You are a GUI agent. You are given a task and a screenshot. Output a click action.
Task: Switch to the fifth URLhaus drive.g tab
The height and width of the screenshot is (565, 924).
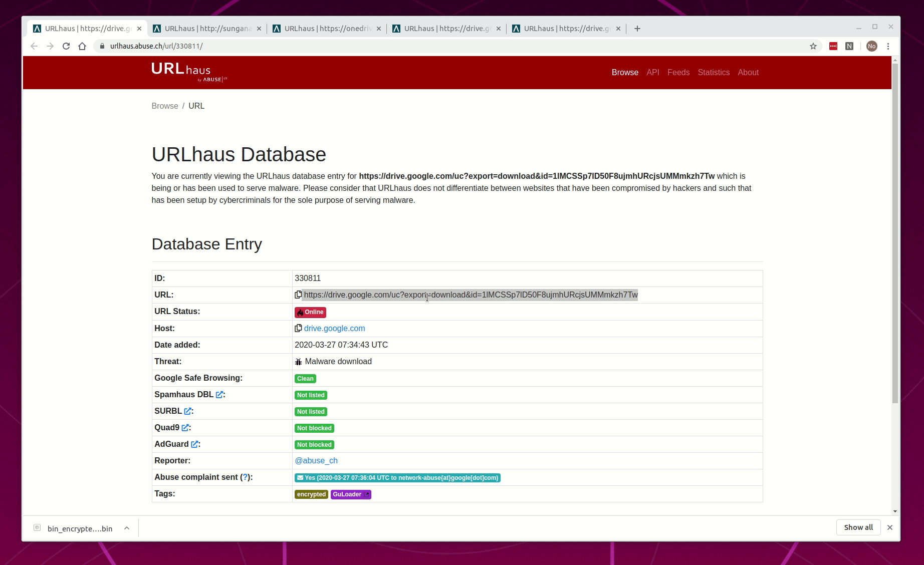[x=566, y=29]
